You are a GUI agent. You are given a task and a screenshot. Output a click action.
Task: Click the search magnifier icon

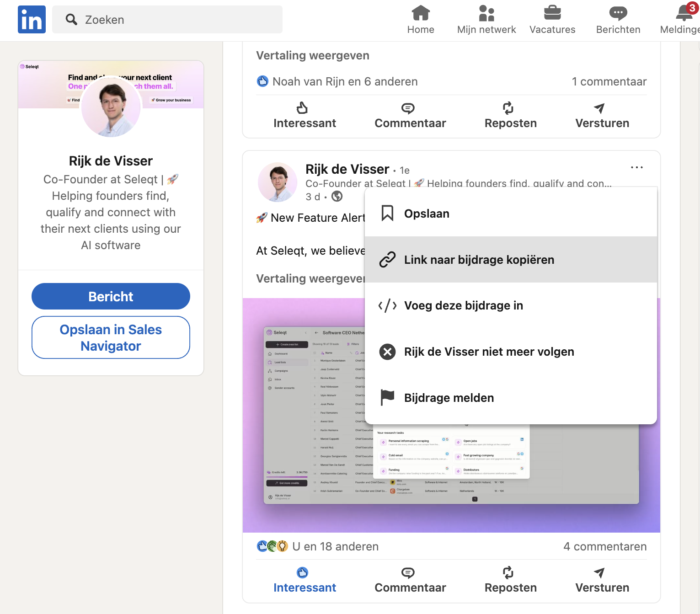(x=71, y=19)
